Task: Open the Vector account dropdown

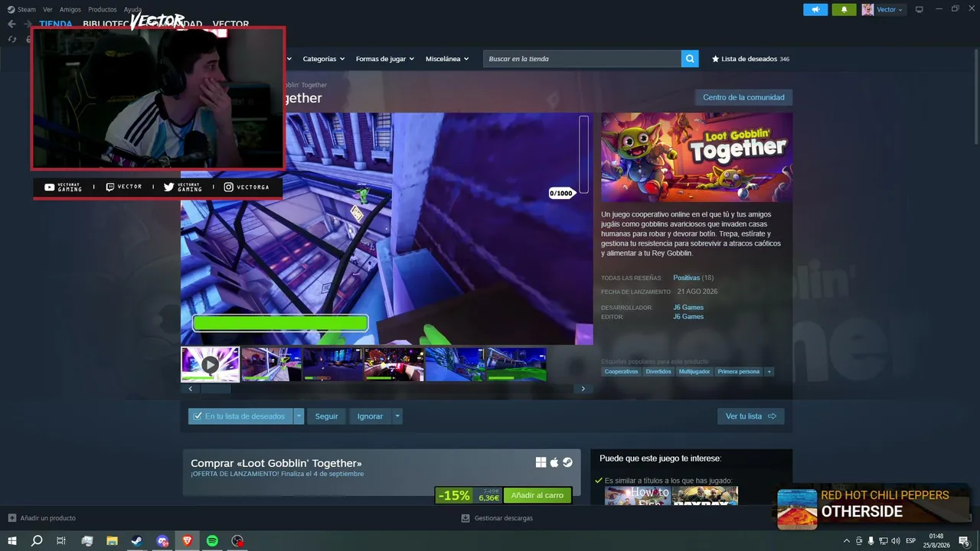Action: point(889,10)
